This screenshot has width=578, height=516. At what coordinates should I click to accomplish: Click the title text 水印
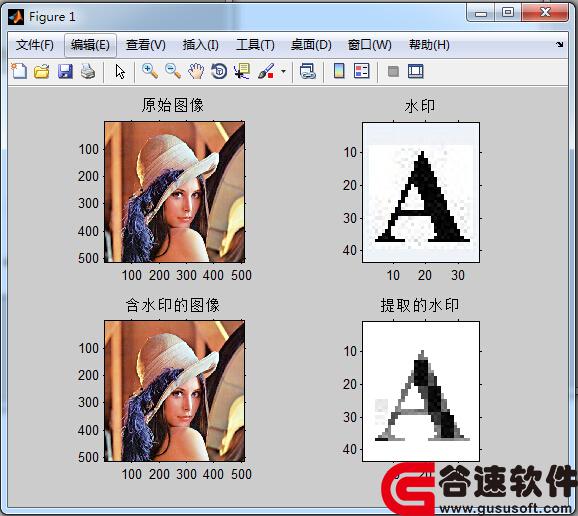click(420, 106)
